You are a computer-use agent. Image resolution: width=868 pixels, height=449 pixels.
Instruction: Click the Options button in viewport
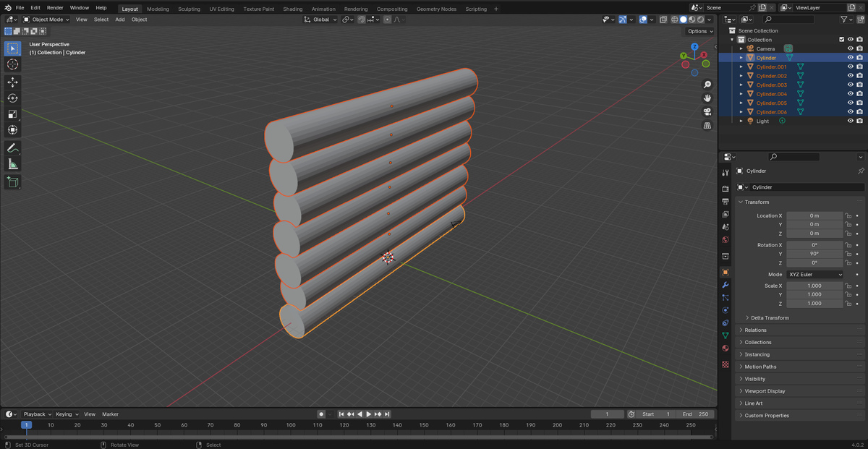click(699, 31)
